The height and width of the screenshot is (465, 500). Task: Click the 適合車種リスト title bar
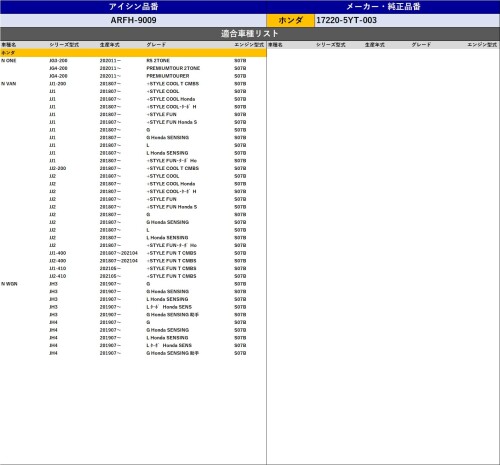pyautogui.click(x=250, y=34)
